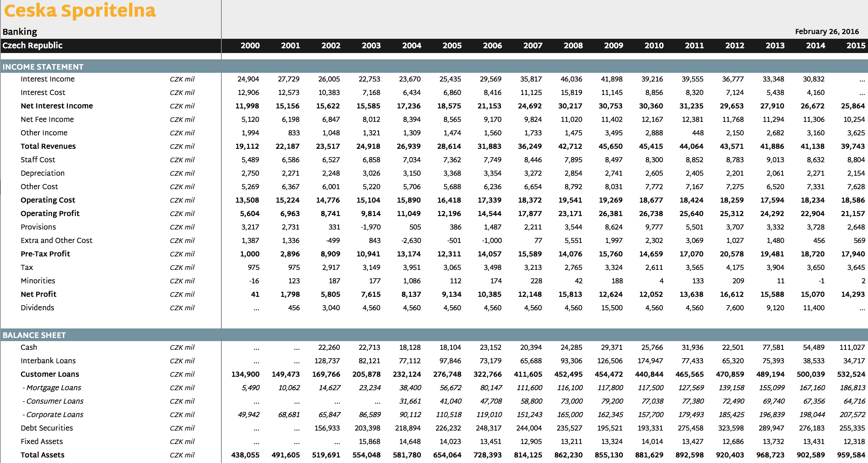Select Interbank Loans value 174,947
This screenshot has height=463, width=868.
coord(650,361)
